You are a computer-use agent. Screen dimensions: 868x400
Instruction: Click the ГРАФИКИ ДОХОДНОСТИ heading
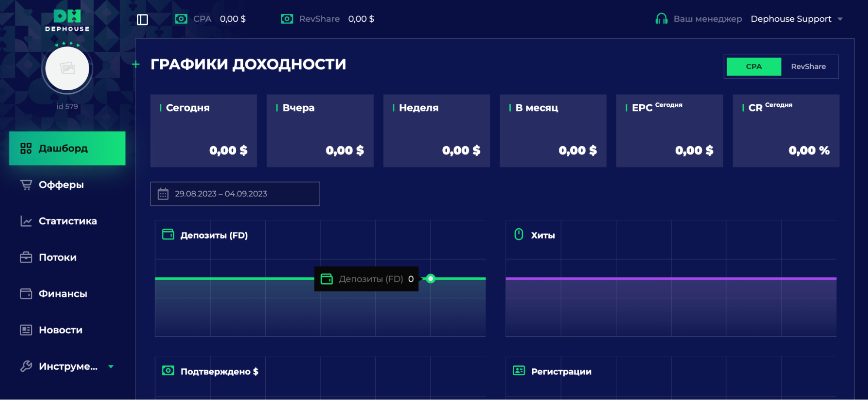point(248,64)
